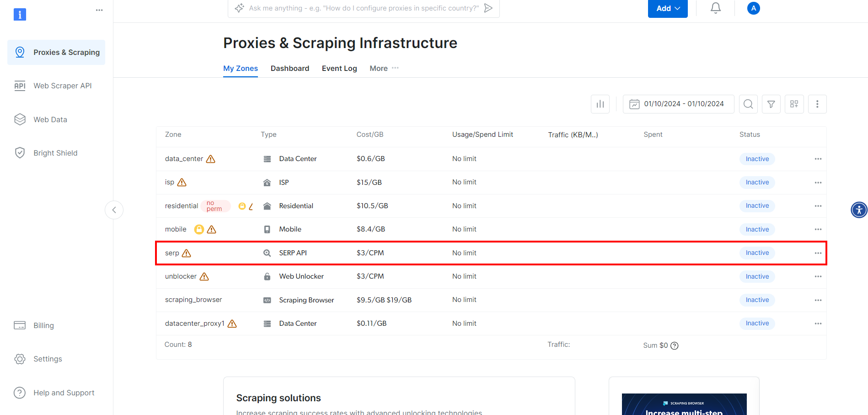
Task: Open the Add dropdown button
Action: tap(668, 9)
